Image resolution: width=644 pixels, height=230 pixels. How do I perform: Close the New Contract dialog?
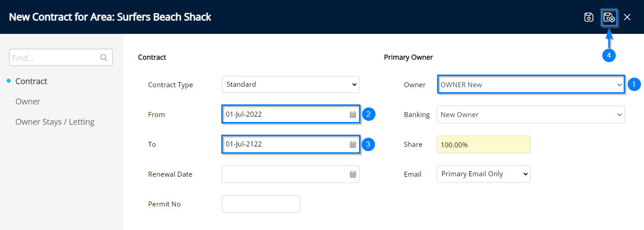[627, 17]
